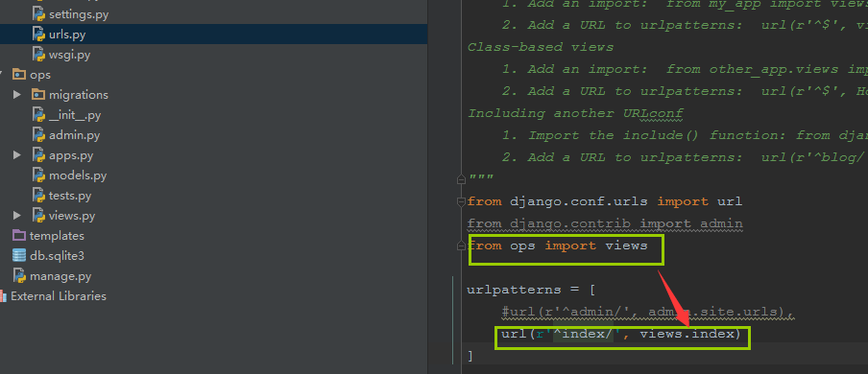Viewport: 868px width, 374px height.
Task: Collapse imports fold marker at django.conf.urls line
Action: (x=461, y=202)
